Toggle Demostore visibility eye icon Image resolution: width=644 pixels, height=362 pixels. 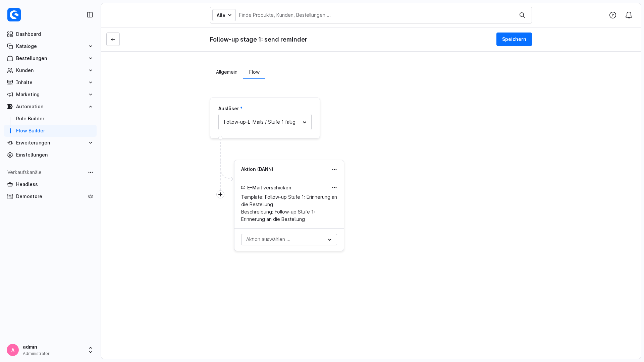pyautogui.click(x=91, y=196)
